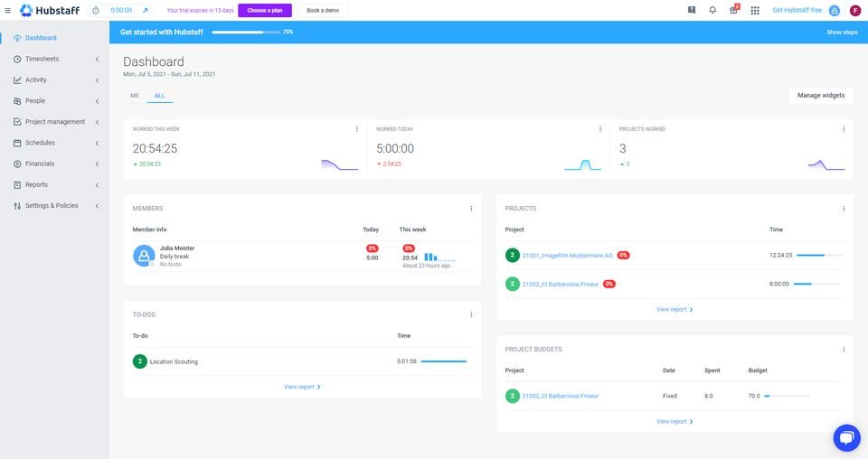The height and width of the screenshot is (459, 868).
Task: Click the Activity chart icon
Action: pos(17,80)
